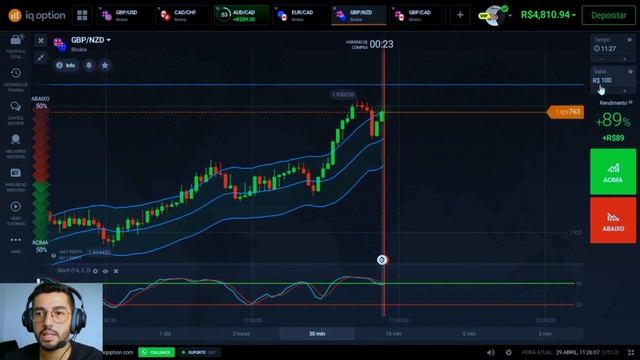Switch to the GBP/USD asset tab
640x360 pixels.
(125, 16)
